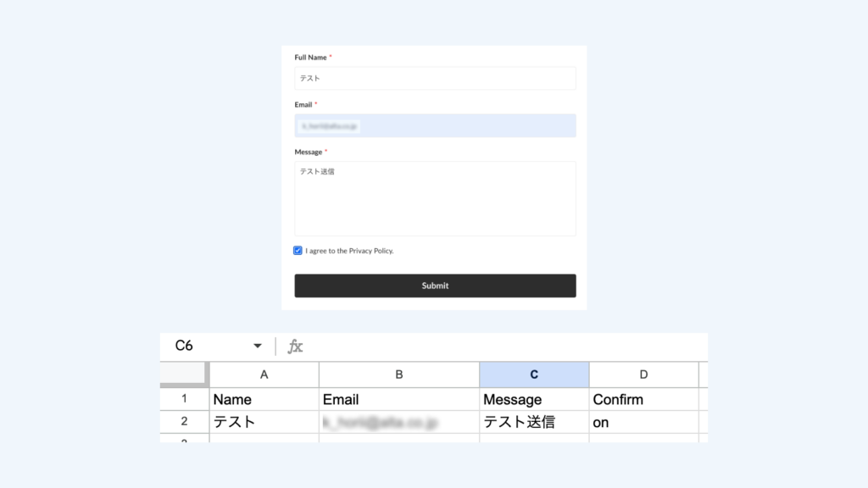Select column B header

point(399,374)
